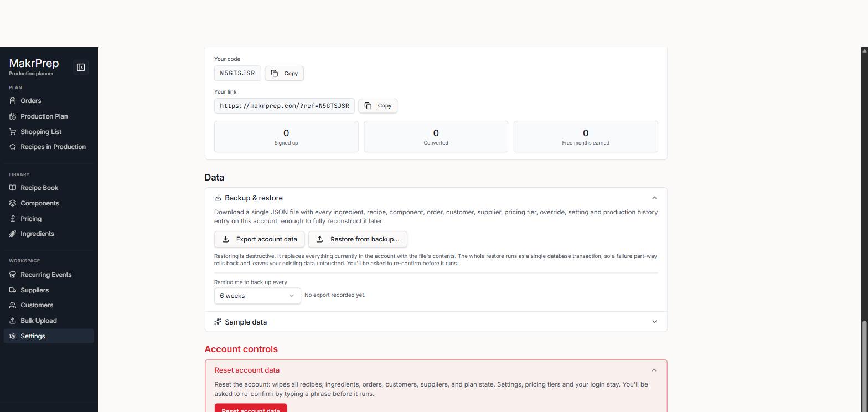Click the Reset account data heading
This screenshot has width=868, height=412.
[247, 370]
